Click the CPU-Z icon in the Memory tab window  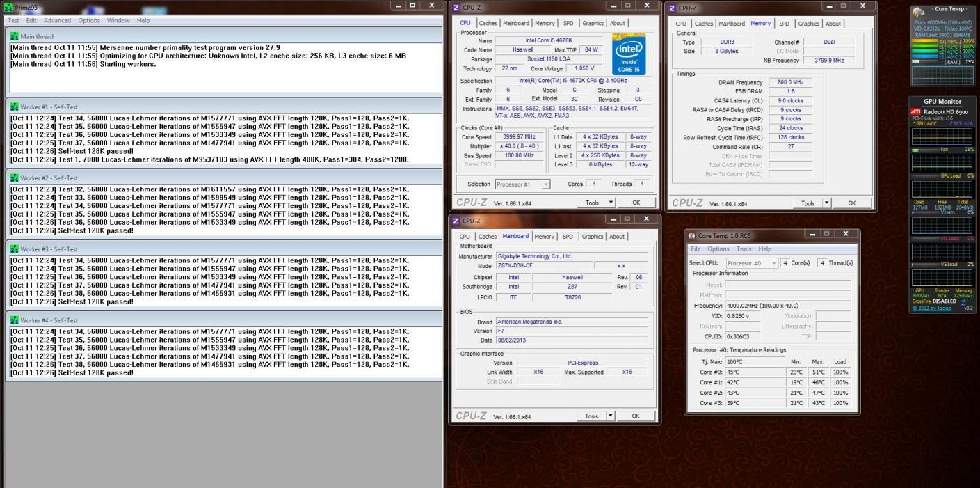(x=670, y=8)
